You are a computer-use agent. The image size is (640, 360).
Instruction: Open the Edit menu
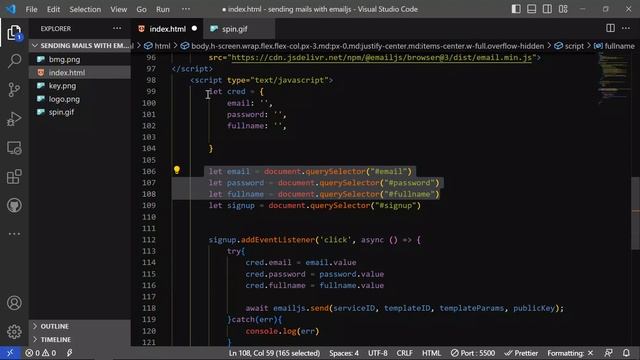(53, 9)
